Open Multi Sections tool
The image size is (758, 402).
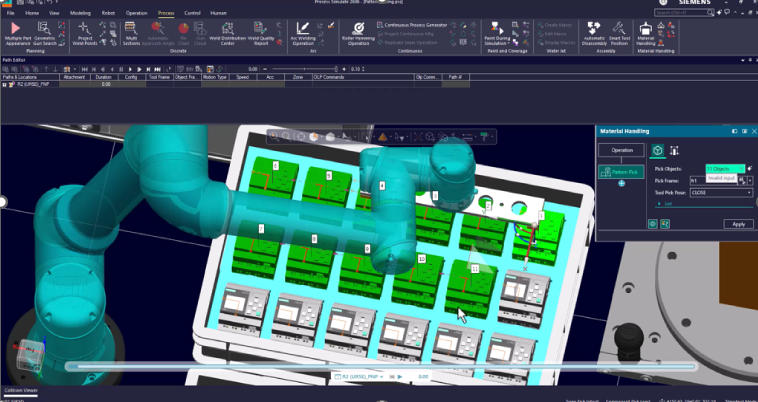(x=131, y=34)
